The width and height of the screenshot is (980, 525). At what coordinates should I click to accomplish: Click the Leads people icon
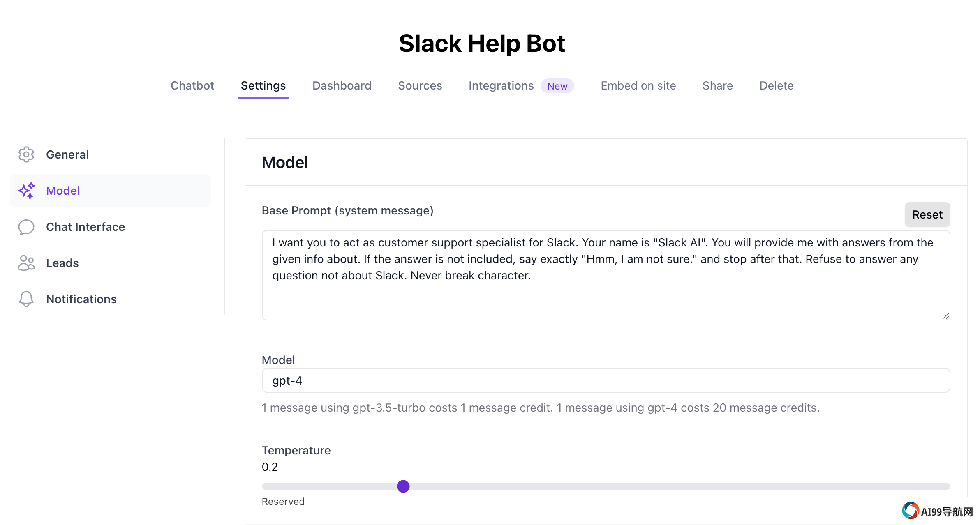click(26, 263)
